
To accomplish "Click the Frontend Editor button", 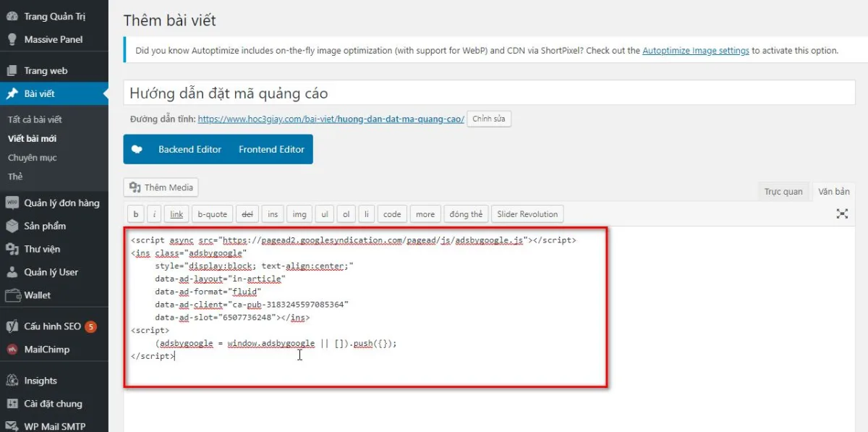I will (271, 149).
